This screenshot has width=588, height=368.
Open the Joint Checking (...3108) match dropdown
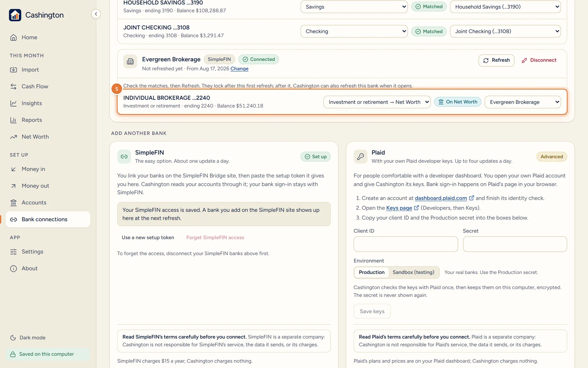coord(505,31)
